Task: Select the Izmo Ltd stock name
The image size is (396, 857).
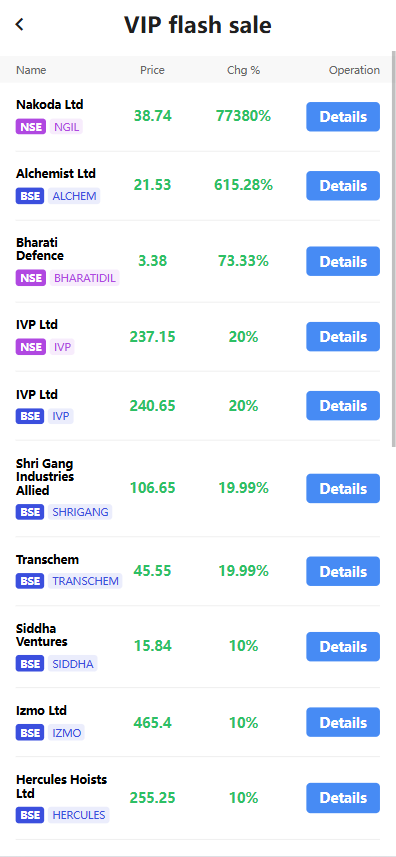Action: 42,711
